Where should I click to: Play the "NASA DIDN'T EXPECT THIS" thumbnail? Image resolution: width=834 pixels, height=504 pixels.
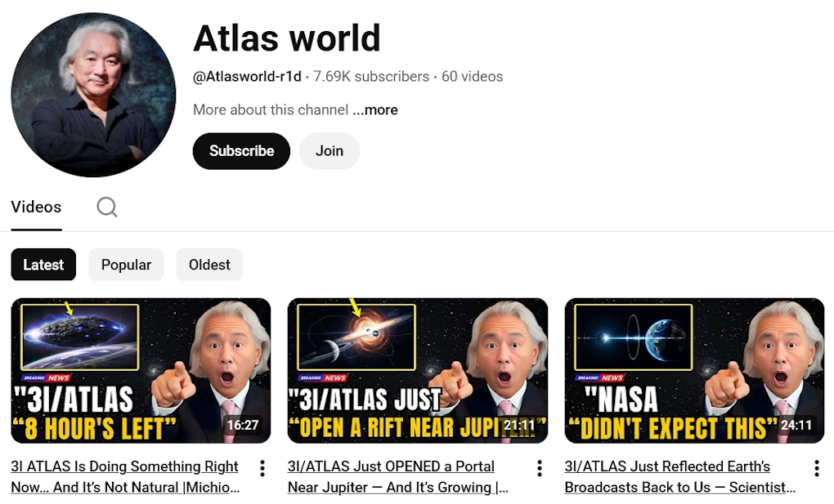coord(694,370)
